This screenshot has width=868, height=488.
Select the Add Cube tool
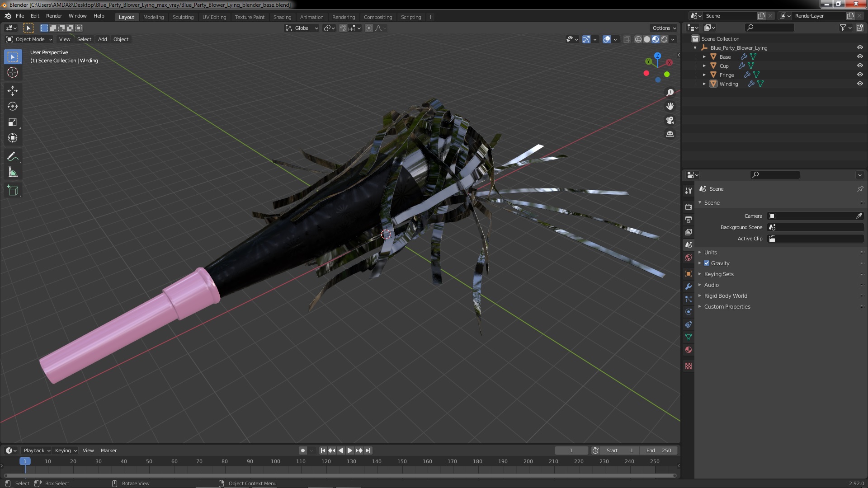tap(13, 191)
